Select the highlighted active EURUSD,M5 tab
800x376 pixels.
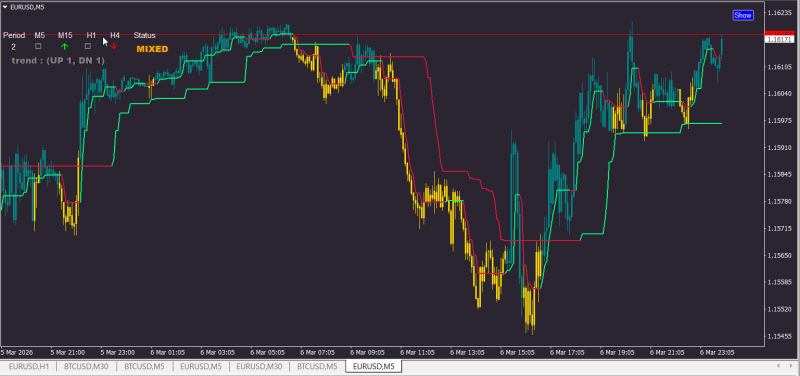pyautogui.click(x=373, y=366)
